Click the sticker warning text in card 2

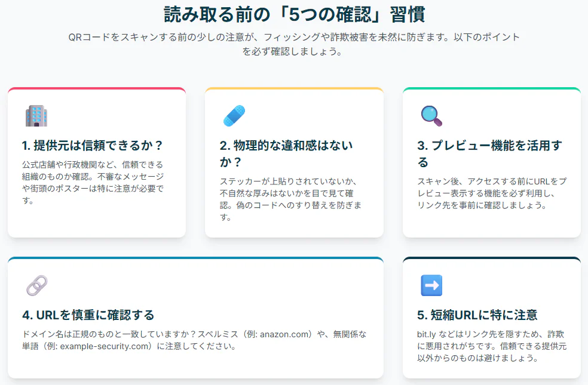tap(290, 199)
